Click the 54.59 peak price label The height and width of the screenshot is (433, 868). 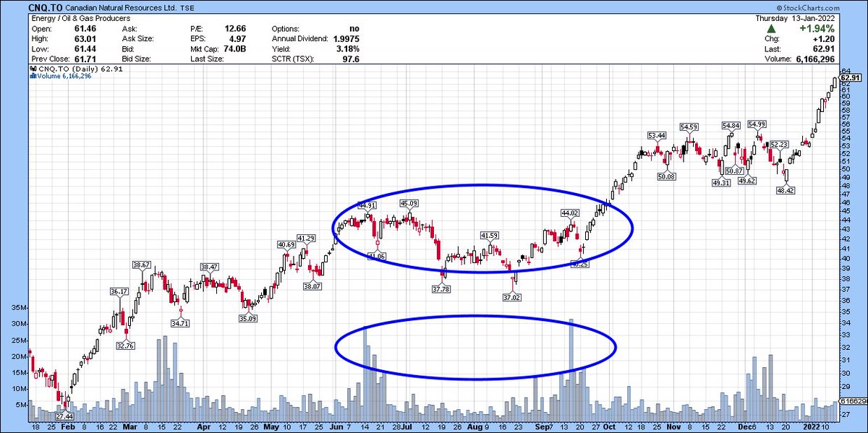690,127
